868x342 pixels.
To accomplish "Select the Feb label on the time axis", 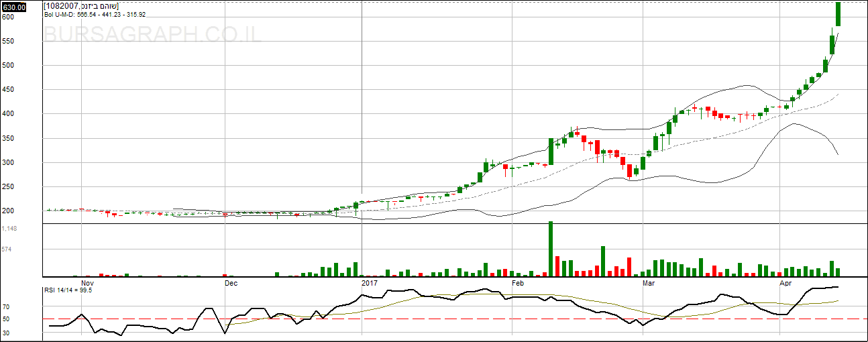I will pos(517,283).
